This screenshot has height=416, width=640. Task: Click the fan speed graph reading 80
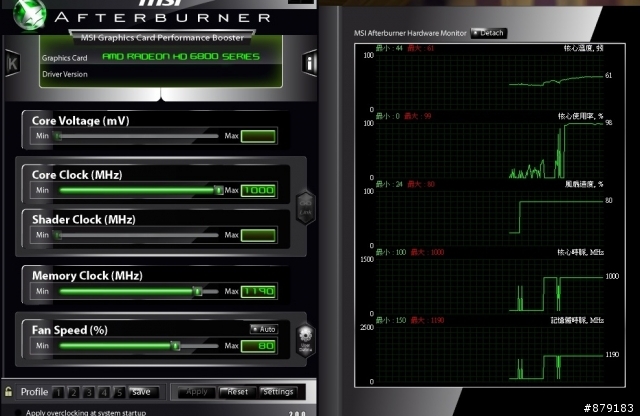point(609,200)
